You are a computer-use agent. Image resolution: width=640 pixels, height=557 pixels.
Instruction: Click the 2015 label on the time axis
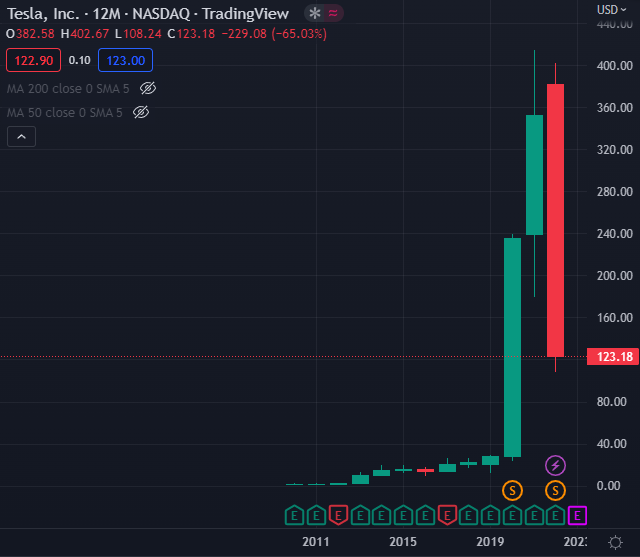(x=403, y=542)
